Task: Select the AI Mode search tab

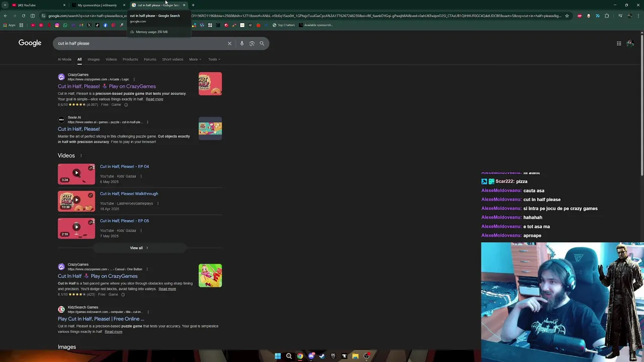Action: click(64, 59)
